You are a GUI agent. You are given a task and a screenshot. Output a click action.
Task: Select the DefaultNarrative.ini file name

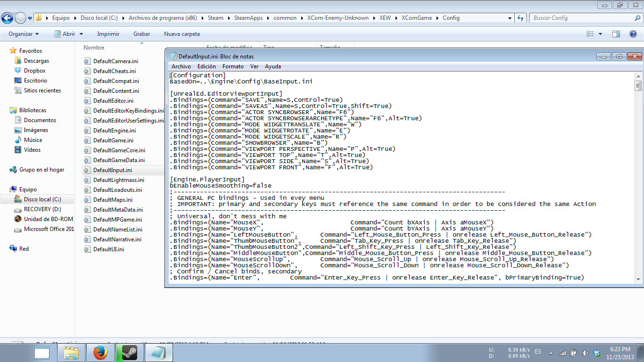coord(117,239)
